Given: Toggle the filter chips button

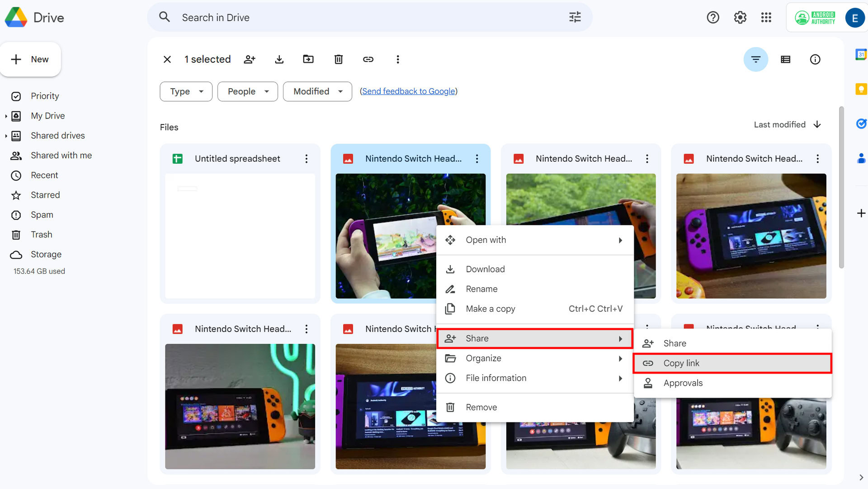Looking at the screenshot, I should [x=756, y=59].
